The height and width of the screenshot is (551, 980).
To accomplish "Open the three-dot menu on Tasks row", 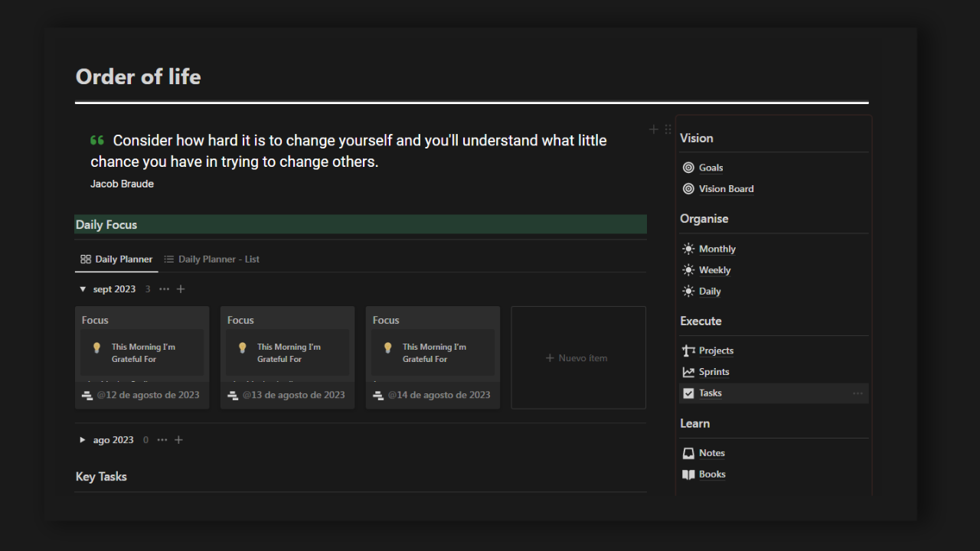I will tap(857, 393).
